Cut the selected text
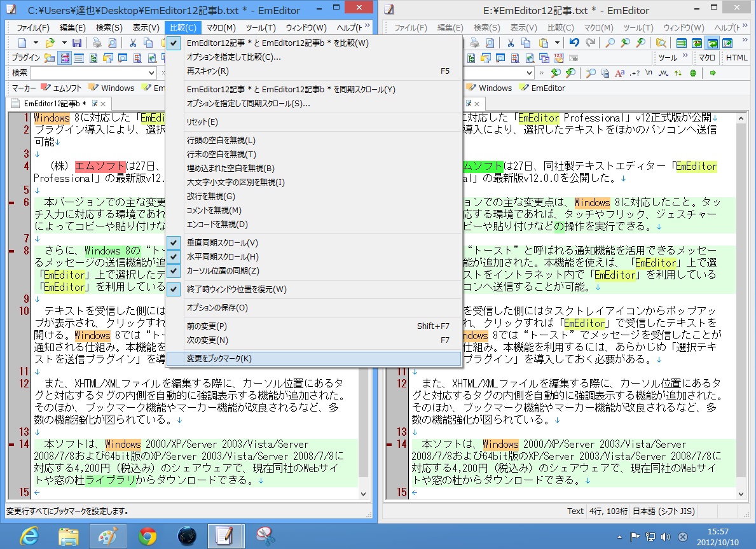This screenshot has height=549, width=756. click(x=133, y=43)
